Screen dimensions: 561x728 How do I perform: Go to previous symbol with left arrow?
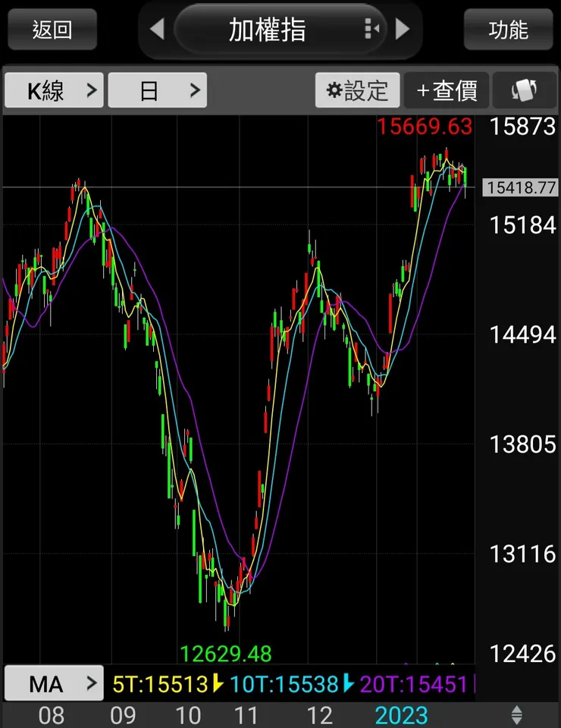pyautogui.click(x=157, y=30)
